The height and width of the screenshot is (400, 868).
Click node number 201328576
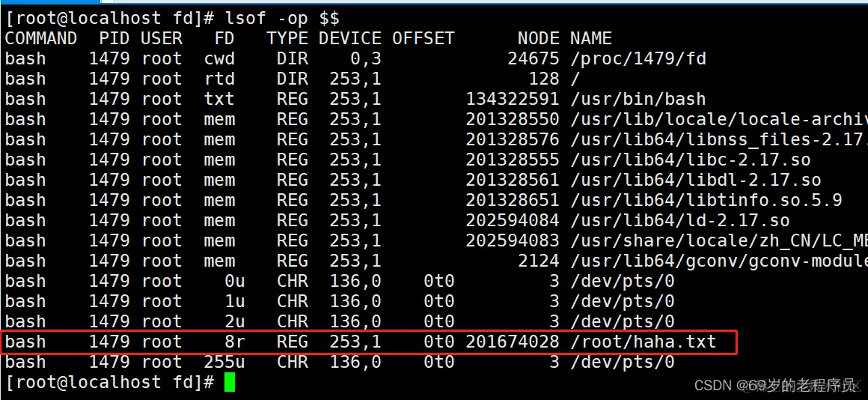tap(512, 139)
